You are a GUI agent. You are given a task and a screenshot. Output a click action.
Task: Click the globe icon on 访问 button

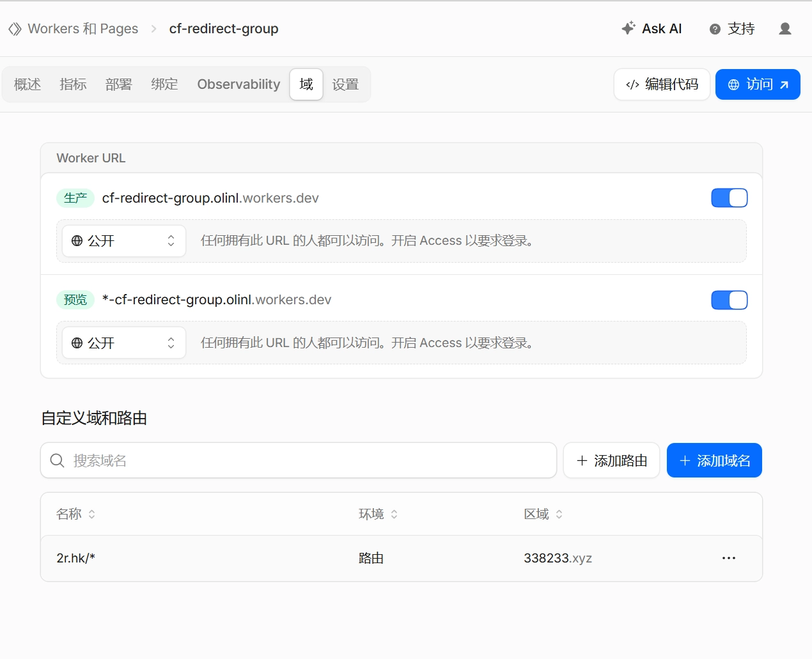click(733, 84)
